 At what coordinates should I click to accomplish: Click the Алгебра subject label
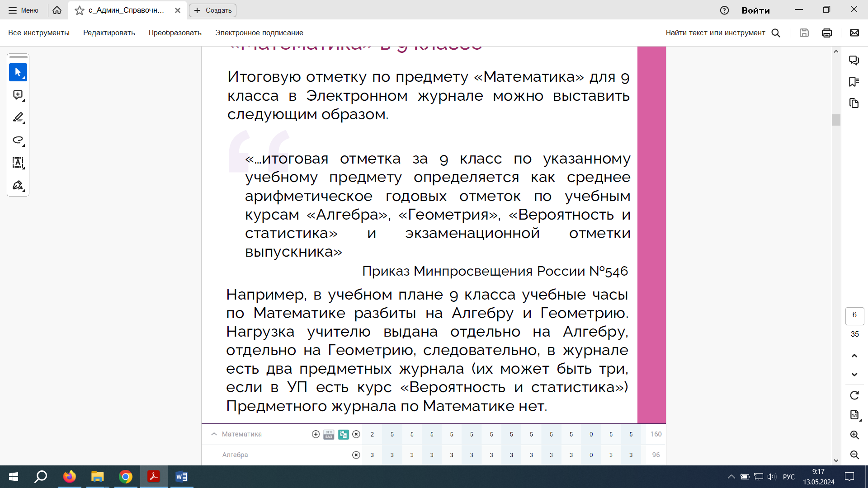(x=235, y=455)
